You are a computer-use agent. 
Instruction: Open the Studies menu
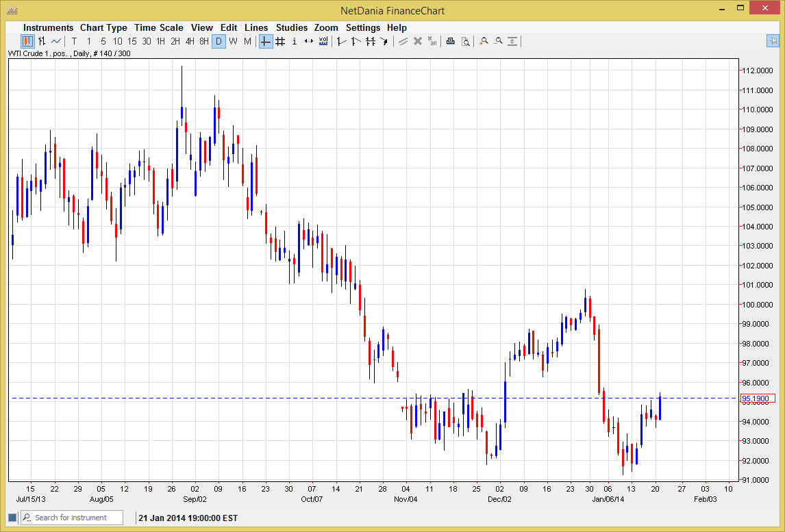tap(291, 27)
